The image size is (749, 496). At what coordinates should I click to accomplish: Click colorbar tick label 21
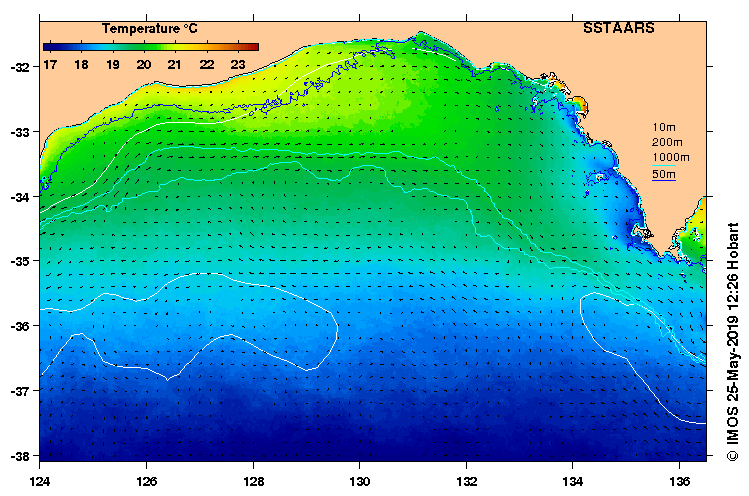(x=175, y=65)
